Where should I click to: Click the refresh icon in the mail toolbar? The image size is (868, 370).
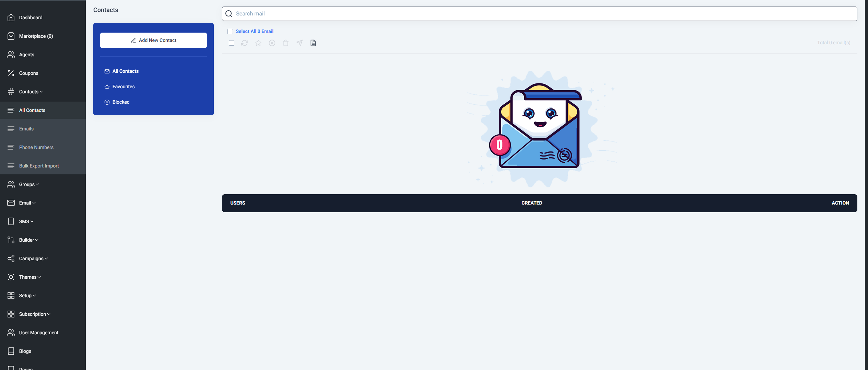[244, 43]
